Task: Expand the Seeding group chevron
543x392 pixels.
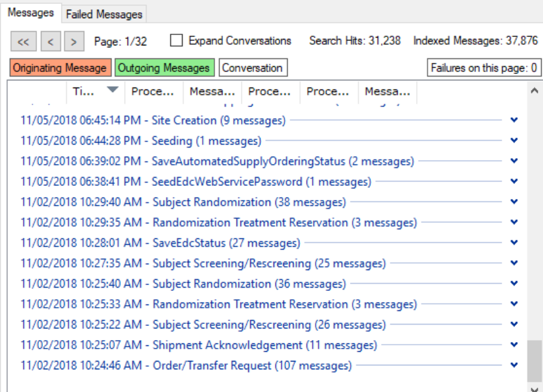Action: 514,141
